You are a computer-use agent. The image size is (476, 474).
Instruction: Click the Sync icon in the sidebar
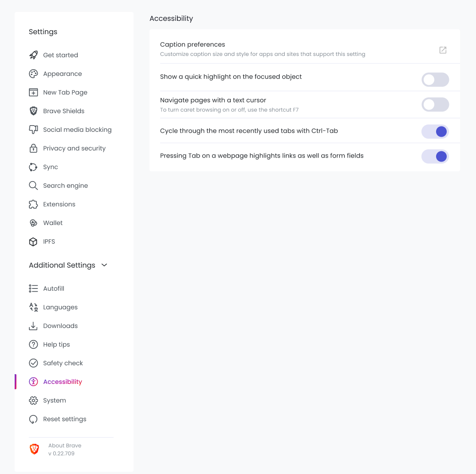(x=33, y=166)
